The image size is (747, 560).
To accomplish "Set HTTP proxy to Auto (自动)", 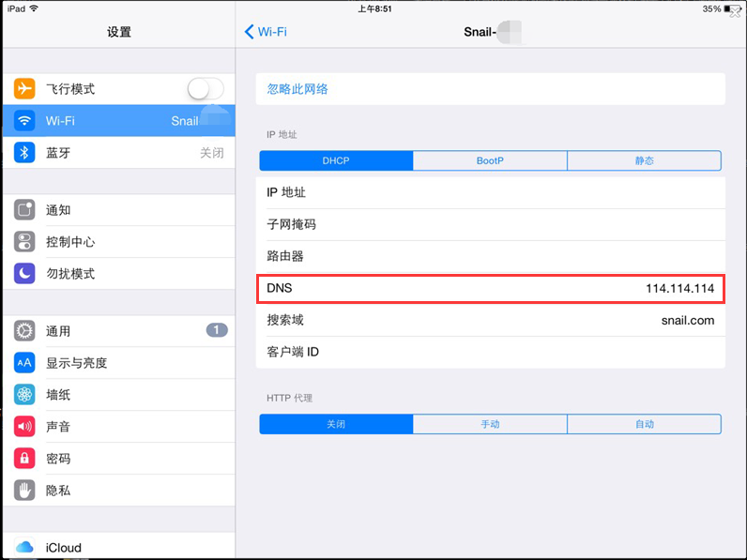I will [x=644, y=424].
